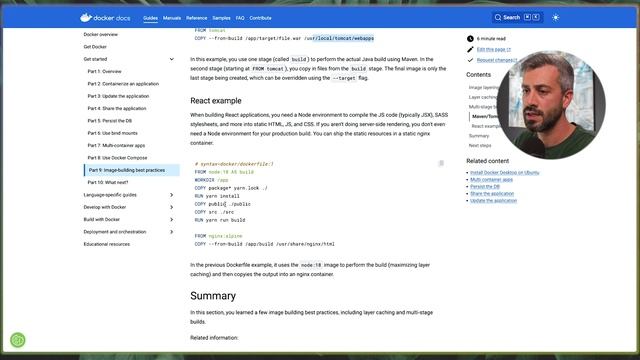Open Install Docker Desktop on Ubuntu link
Viewport: 640px width, 360px height.
coord(504,173)
